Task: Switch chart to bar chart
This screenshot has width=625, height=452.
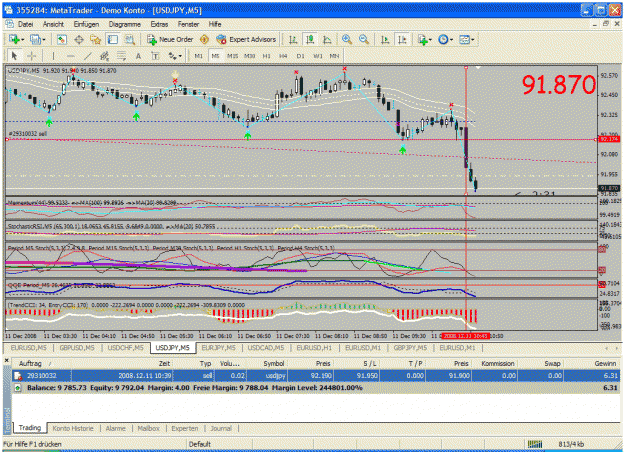Action: [293, 39]
